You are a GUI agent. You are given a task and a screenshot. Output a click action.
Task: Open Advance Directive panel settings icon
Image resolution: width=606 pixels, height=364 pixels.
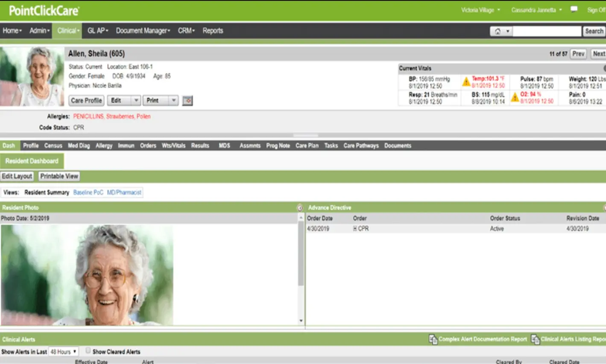point(604,207)
